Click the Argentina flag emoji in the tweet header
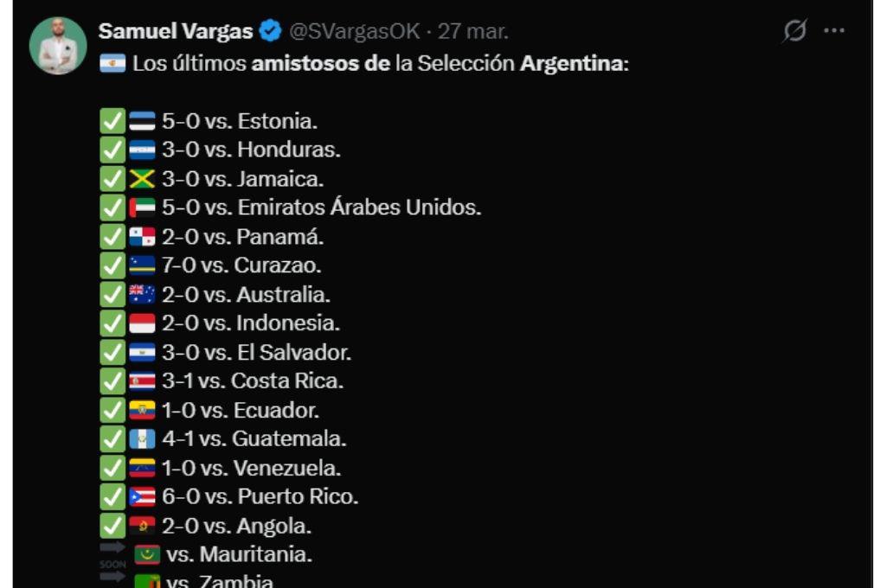Image resolution: width=886 pixels, height=588 pixels. point(113,62)
